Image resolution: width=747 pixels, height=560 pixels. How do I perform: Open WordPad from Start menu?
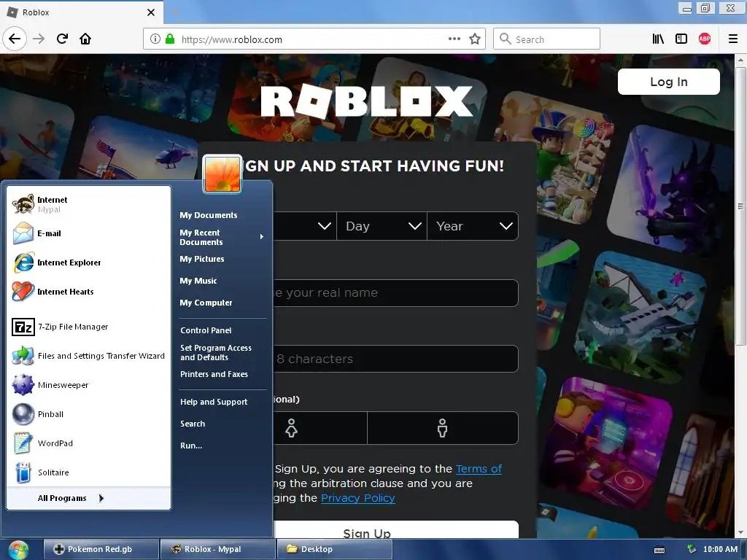tap(88, 443)
